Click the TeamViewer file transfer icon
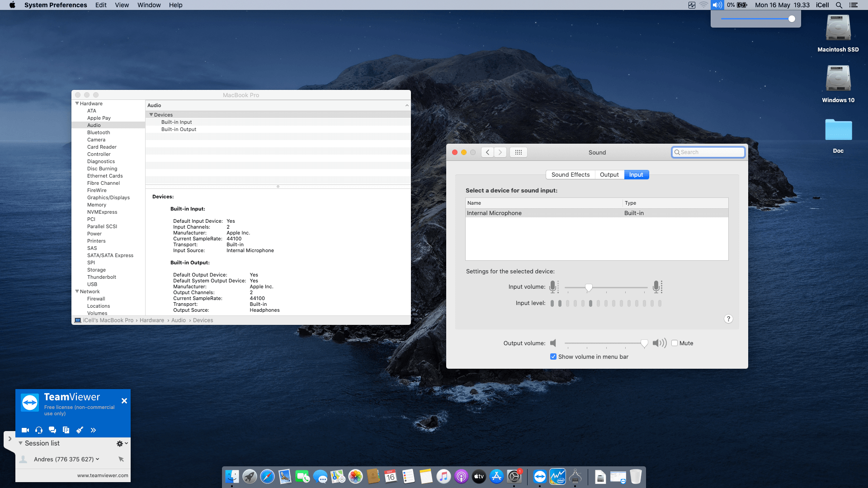 [66, 430]
